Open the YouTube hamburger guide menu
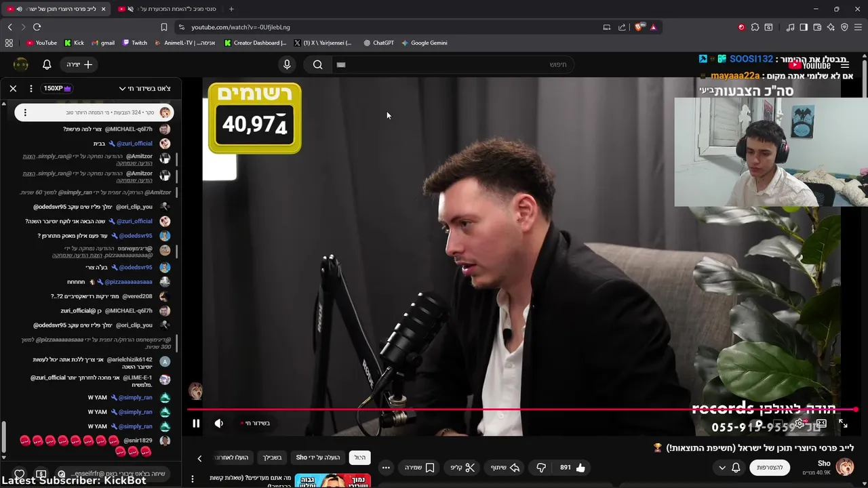Image resolution: width=868 pixels, height=488 pixels. [845, 64]
